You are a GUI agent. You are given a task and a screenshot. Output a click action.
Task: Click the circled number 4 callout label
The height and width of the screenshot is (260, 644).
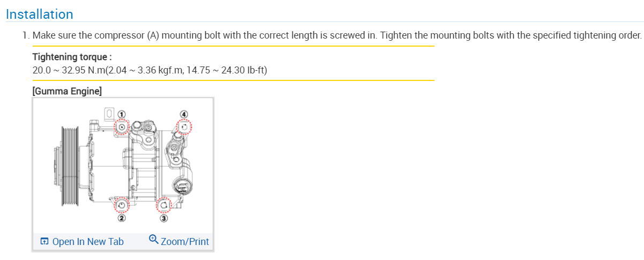pos(184,115)
